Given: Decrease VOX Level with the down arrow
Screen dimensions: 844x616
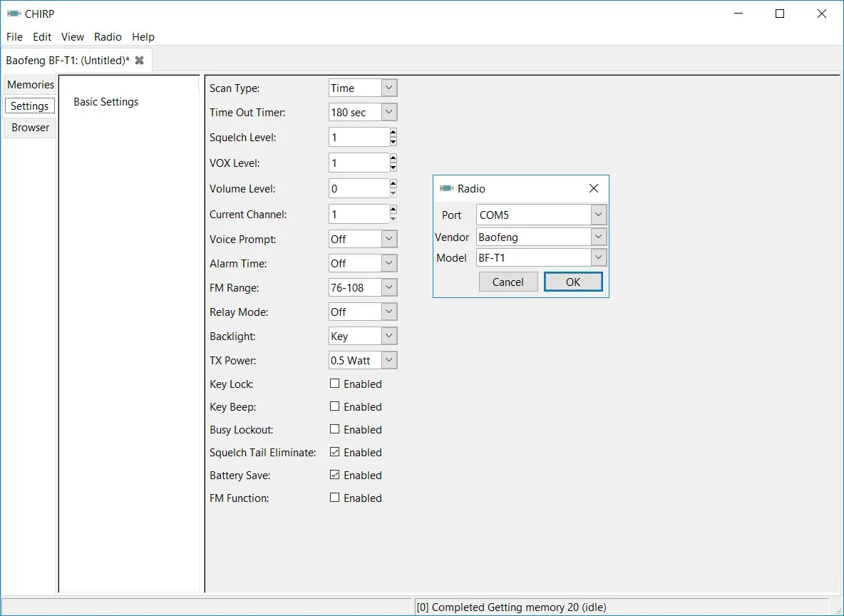Looking at the screenshot, I should click(x=393, y=168).
